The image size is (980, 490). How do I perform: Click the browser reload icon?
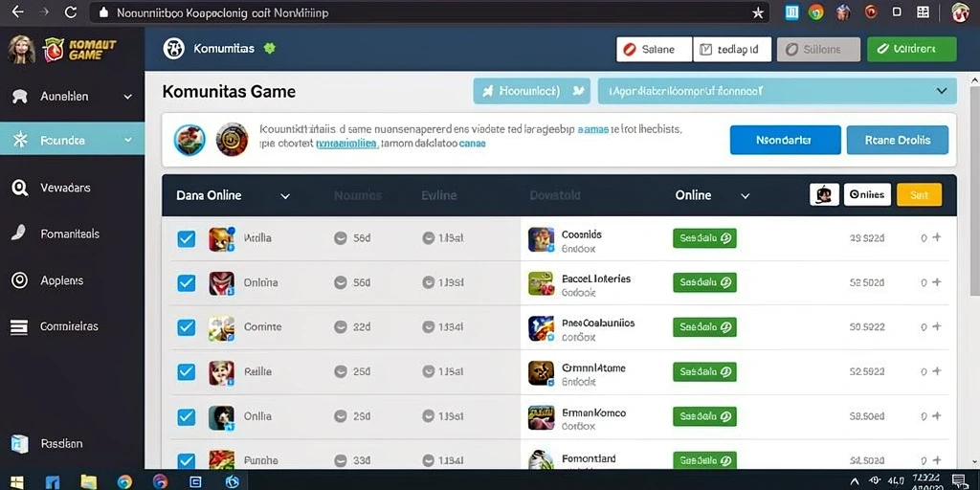coord(71,11)
